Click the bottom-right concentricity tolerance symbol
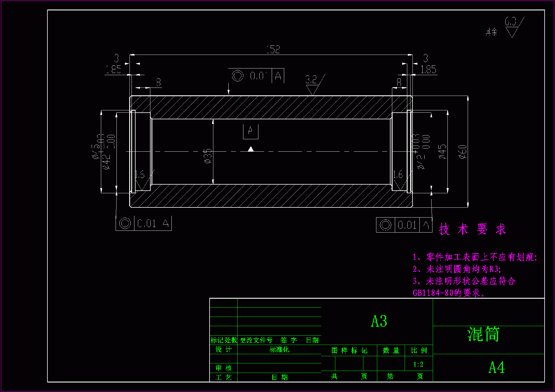The width and height of the screenshot is (555, 392). [385, 225]
